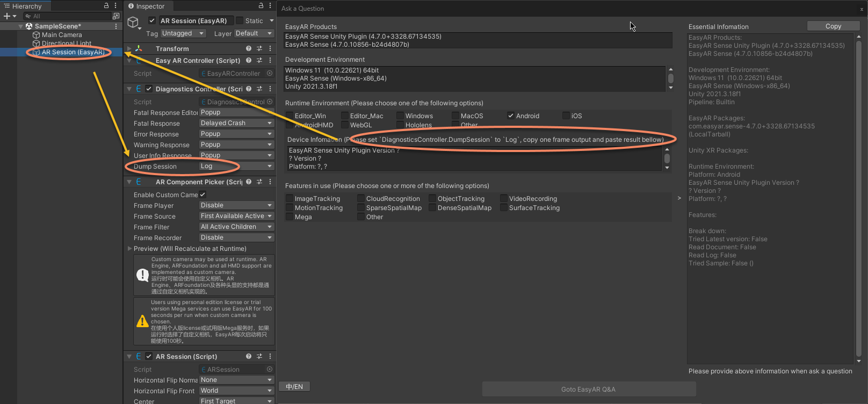Click the arrow button beside Features
868x404 pixels.
tap(679, 198)
